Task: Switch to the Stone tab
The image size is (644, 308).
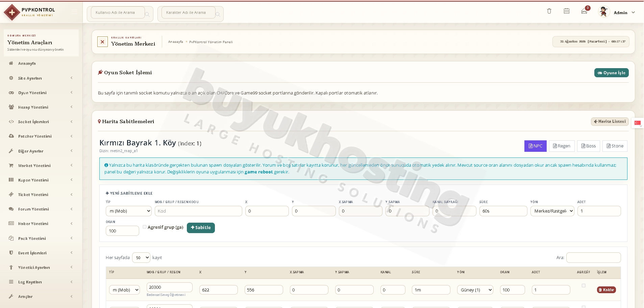Action: (x=615, y=146)
